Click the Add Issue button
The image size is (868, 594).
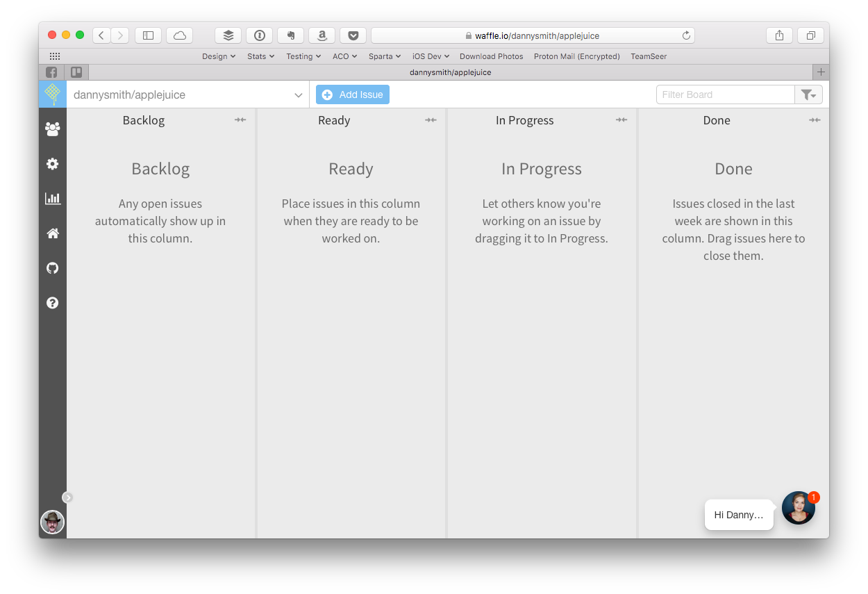353,94
